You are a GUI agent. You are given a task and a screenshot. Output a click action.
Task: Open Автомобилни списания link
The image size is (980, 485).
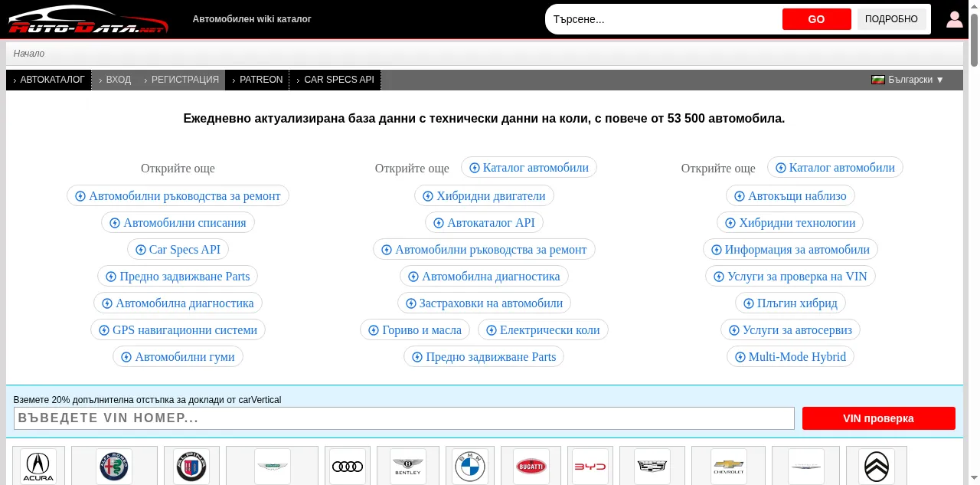pyautogui.click(x=178, y=222)
